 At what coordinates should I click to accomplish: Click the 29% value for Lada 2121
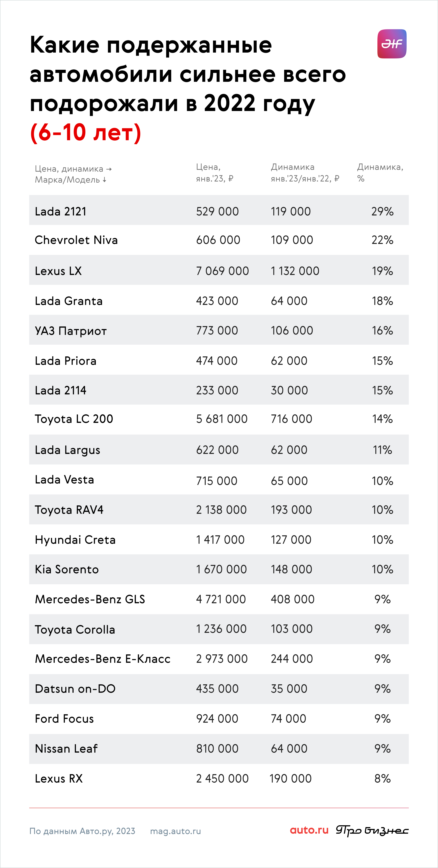click(382, 211)
